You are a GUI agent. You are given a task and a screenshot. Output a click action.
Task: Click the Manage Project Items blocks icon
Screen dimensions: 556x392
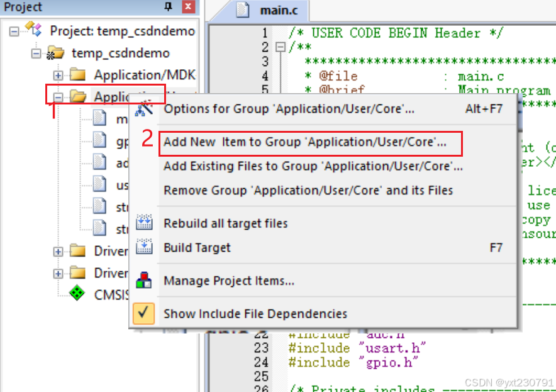143,280
